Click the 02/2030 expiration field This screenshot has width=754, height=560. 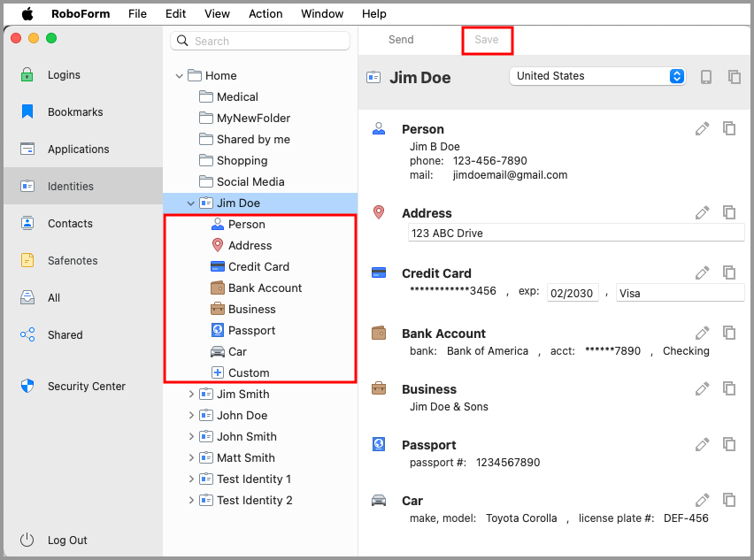(573, 293)
